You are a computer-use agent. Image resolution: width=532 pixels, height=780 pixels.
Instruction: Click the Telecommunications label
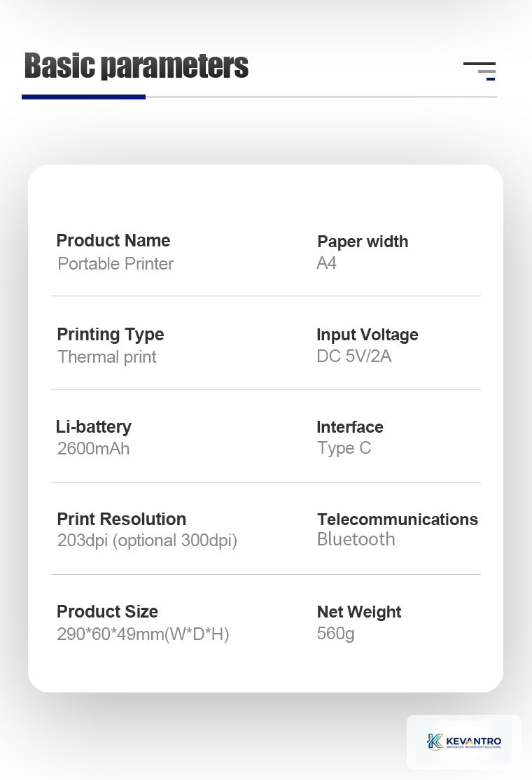(398, 520)
